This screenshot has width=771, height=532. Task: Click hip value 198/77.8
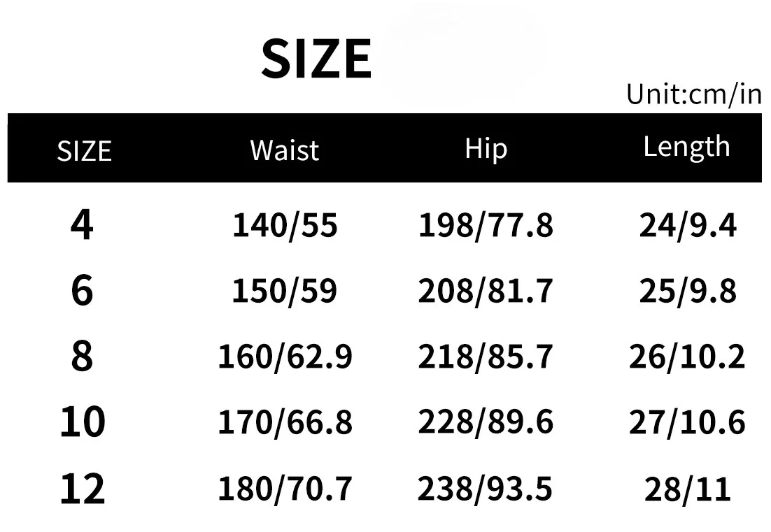tap(486, 226)
